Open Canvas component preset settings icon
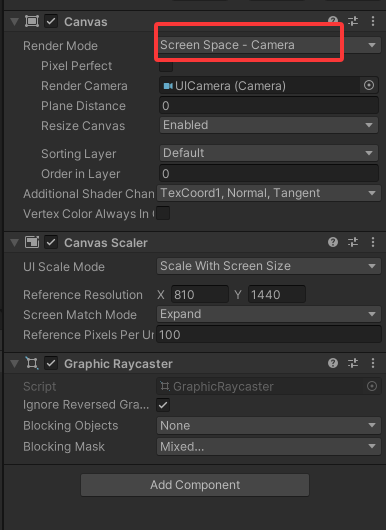 [353, 21]
